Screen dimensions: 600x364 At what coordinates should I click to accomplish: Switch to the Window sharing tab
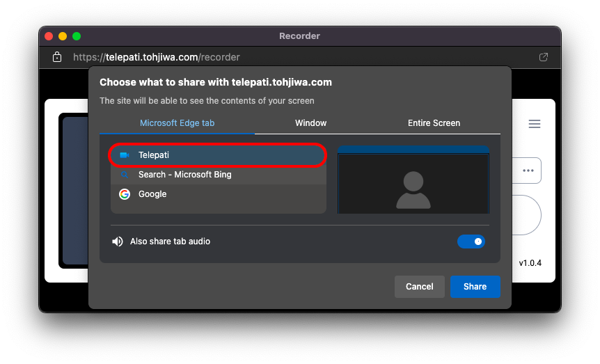(310, 123)
